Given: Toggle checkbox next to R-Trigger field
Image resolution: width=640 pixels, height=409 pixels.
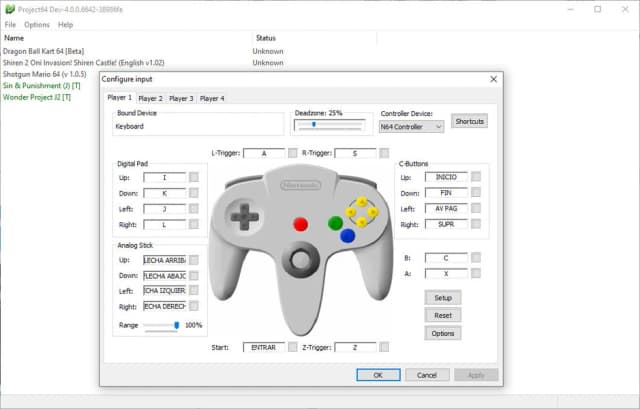Looking at the screenshot, I should click(384, 153).
